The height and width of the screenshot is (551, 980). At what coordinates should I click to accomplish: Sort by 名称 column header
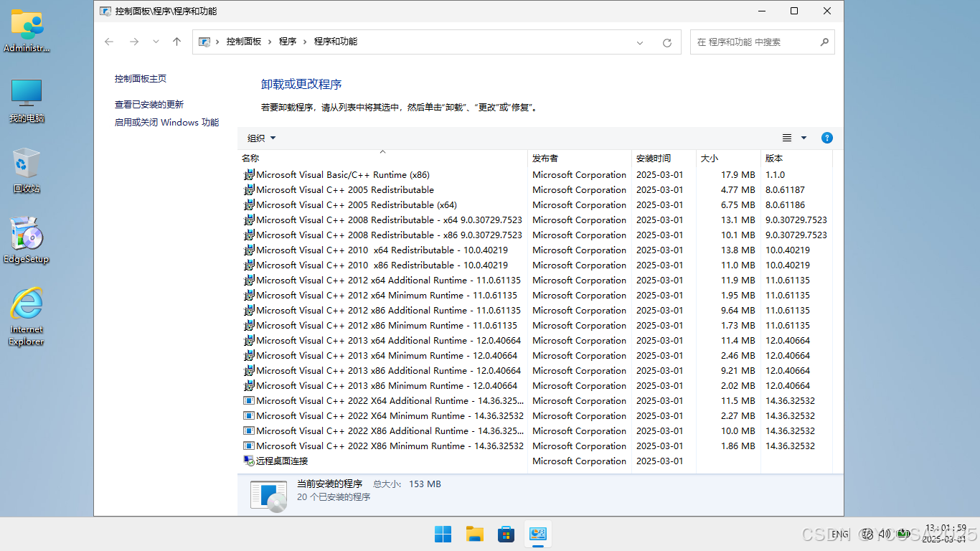(x=382, y=158)
